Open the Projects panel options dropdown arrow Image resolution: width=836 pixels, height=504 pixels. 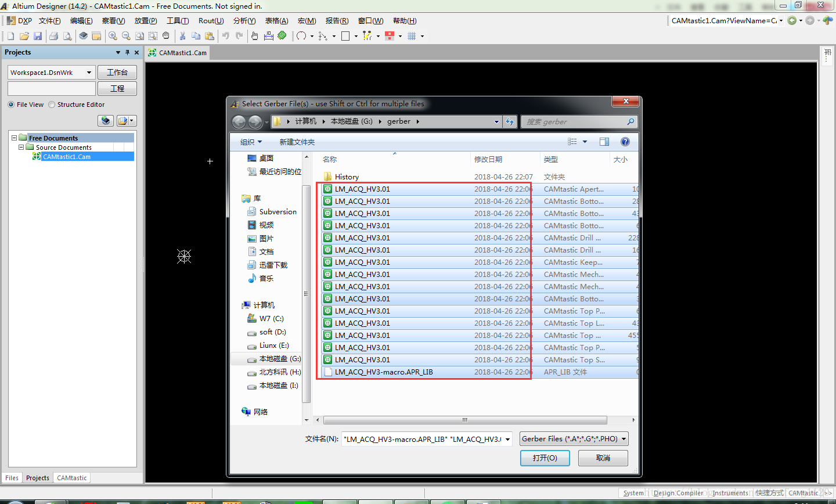click(x=118, y=52)
